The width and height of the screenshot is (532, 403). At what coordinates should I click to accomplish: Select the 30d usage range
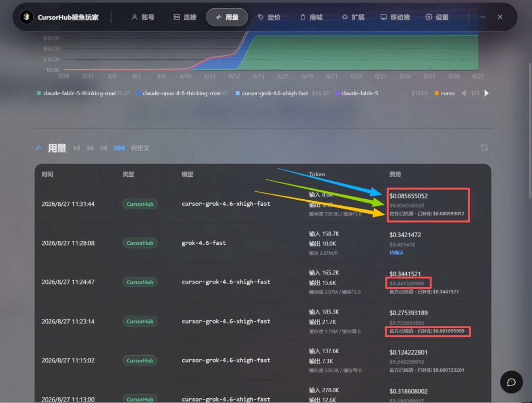point(119,148)
